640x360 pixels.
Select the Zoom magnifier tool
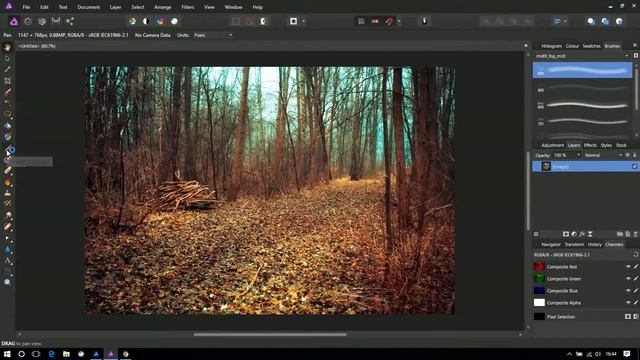[7, 282]
